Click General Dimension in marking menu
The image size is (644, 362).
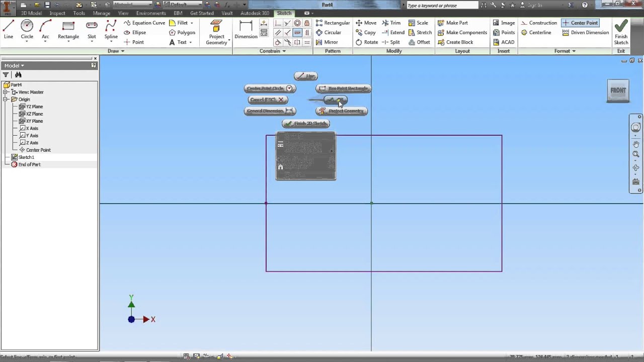(270, 111)
